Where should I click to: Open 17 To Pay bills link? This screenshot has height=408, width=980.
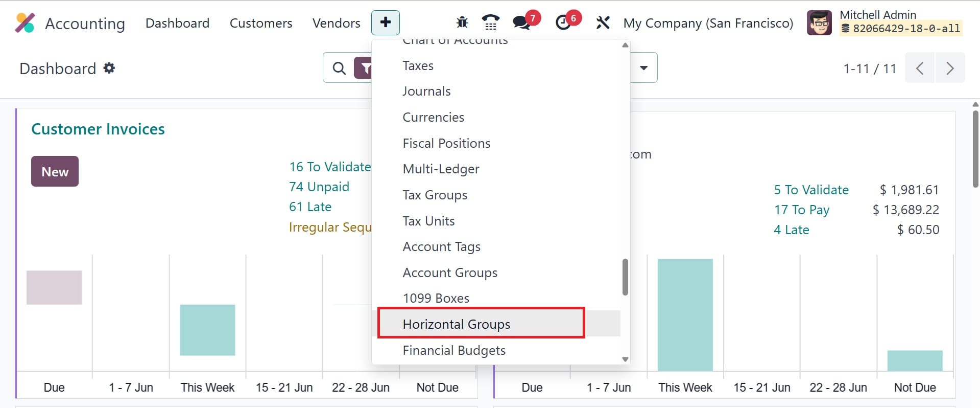[801, 210]
